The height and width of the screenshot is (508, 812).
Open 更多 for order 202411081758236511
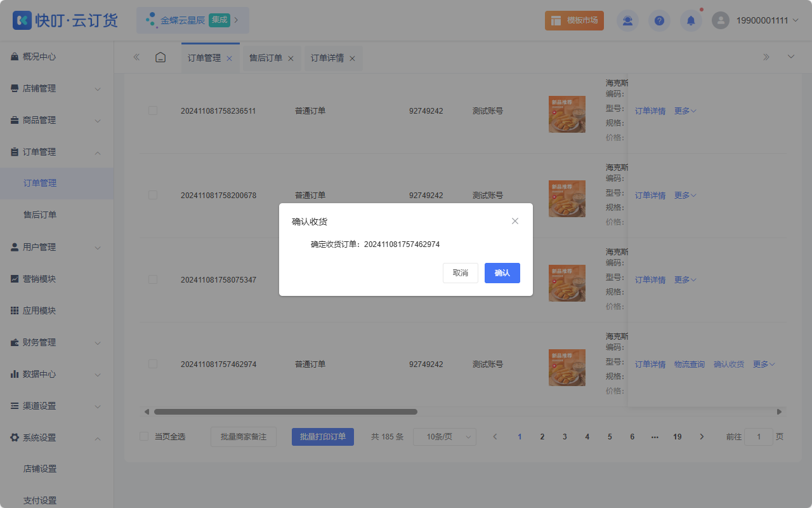coord(685,110)
